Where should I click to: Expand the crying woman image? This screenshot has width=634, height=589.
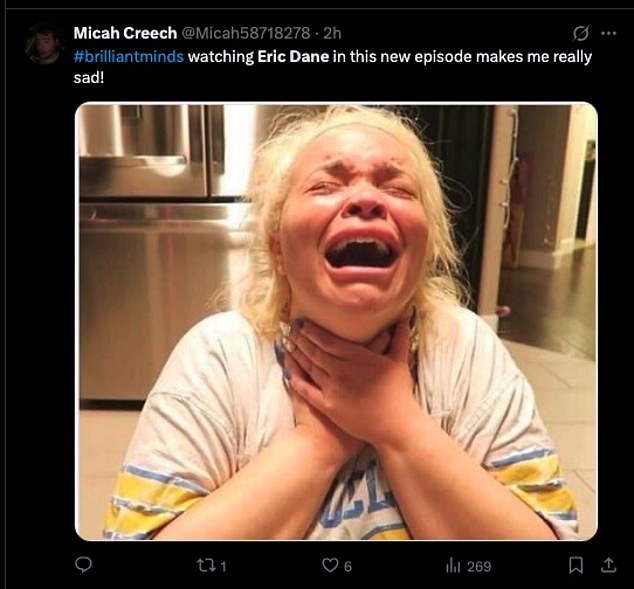pos(336,321)
